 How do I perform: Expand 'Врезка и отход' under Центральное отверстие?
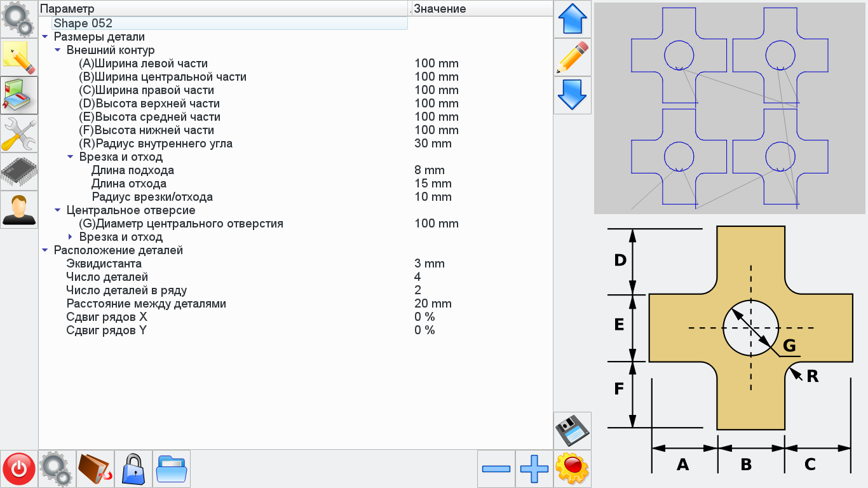point(70,237)
